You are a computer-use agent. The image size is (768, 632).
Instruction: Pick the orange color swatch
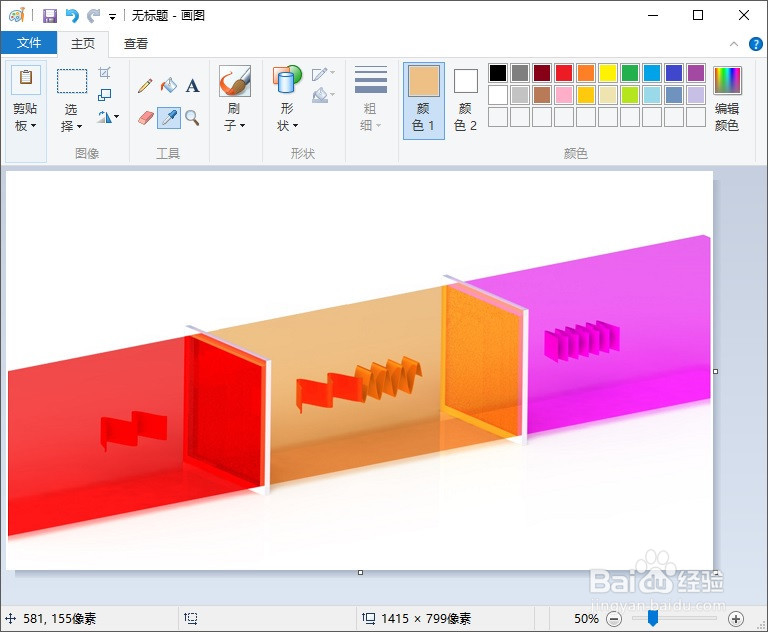point(586,73)
